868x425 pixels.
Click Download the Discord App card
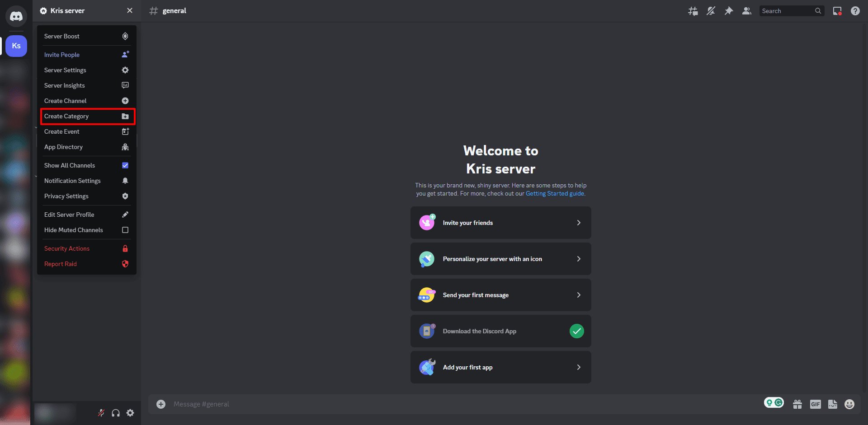(x=501, y=331)
